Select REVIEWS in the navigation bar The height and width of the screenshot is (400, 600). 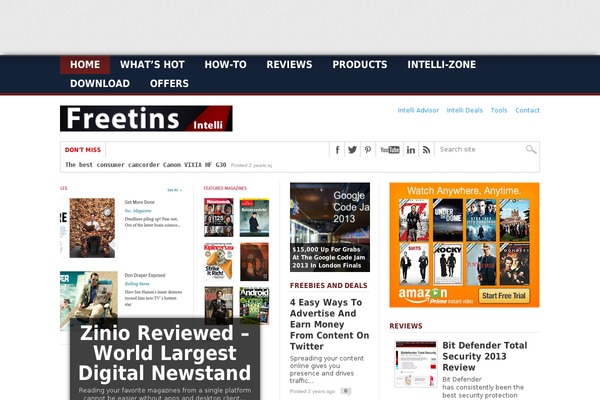(x=289, y=65)
